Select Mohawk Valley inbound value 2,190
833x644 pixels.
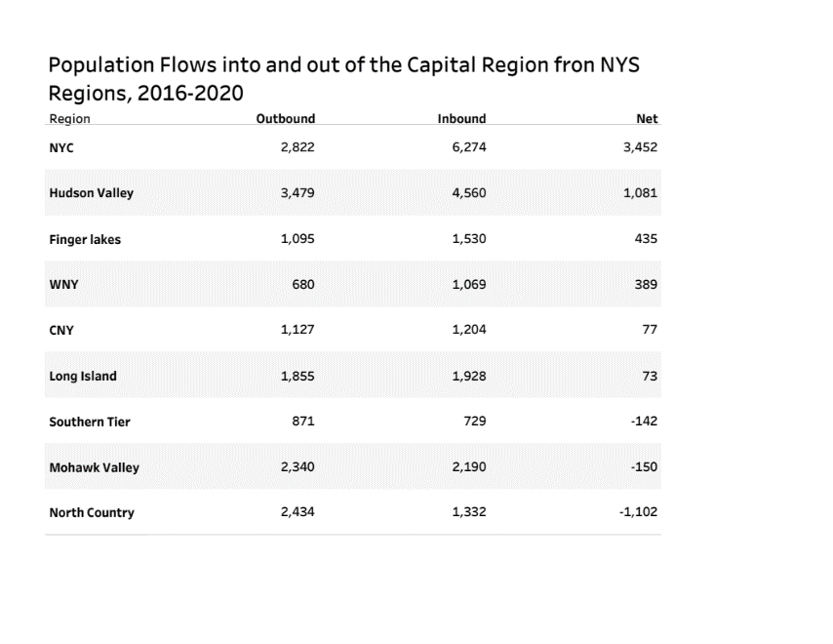click(469, 467)
